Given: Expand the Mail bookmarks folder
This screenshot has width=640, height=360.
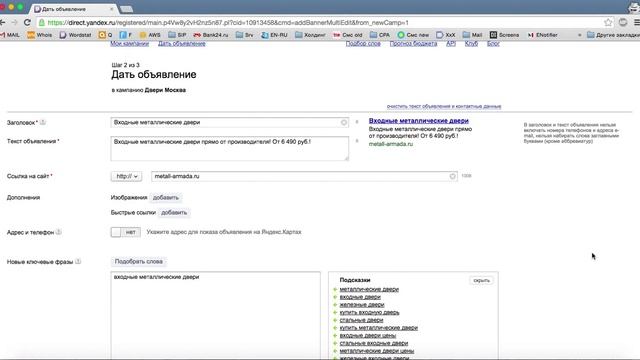Looking at the screenshot, I should click(472, 35).
